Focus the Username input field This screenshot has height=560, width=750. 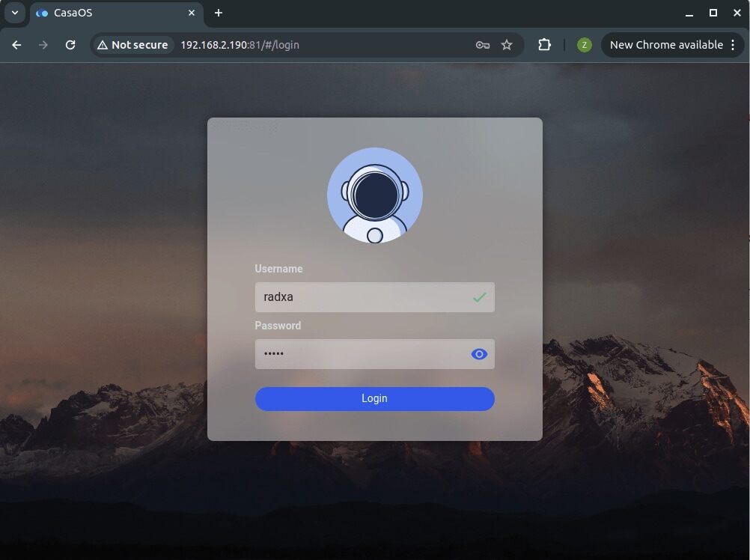374,297
